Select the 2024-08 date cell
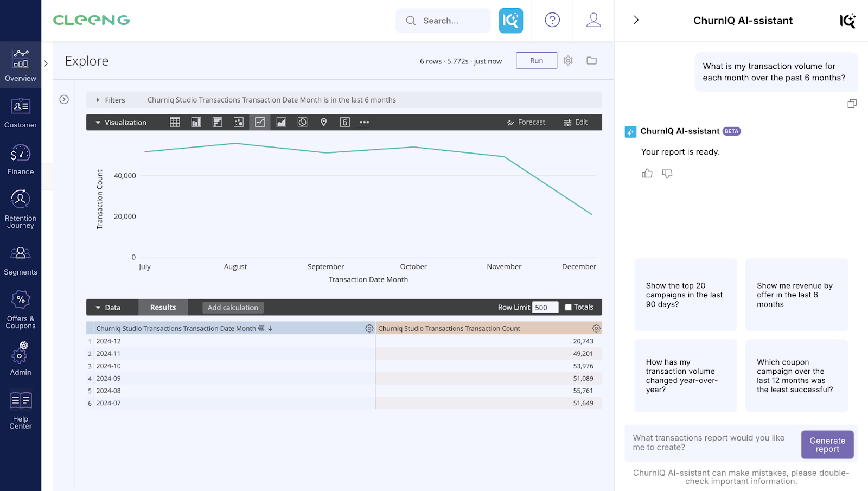868x491 pixels. [234, 391]
